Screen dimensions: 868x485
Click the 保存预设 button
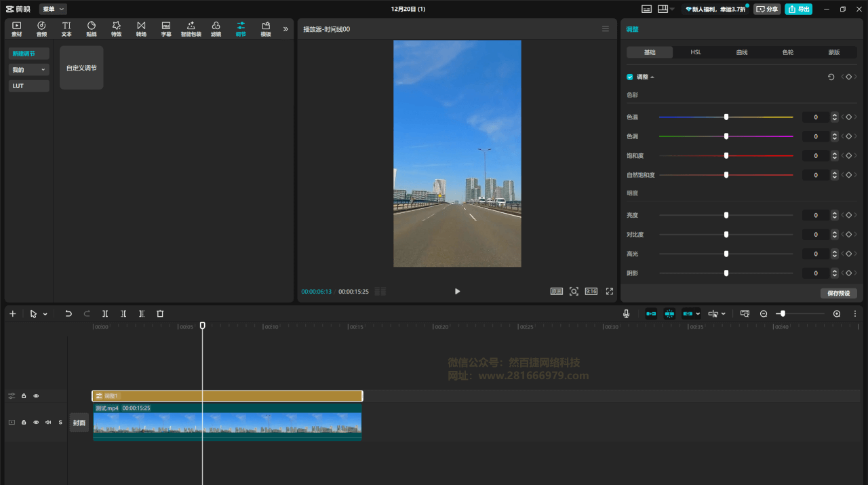839,293
